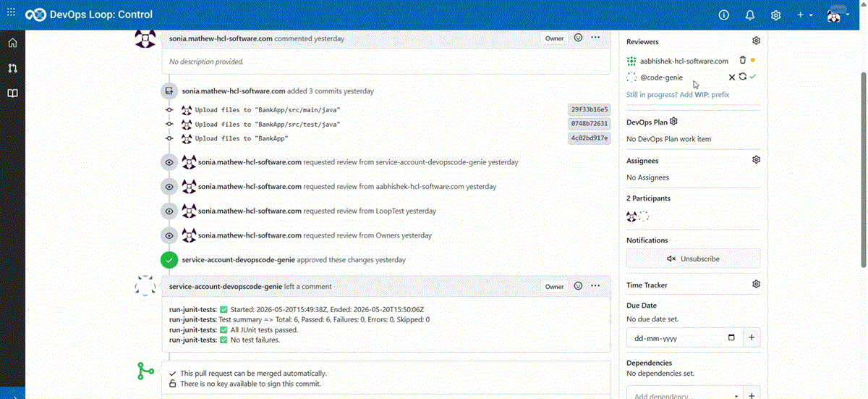868x399 pixels.
Task: Click the second participant avatar
Action: pos(644,216)
